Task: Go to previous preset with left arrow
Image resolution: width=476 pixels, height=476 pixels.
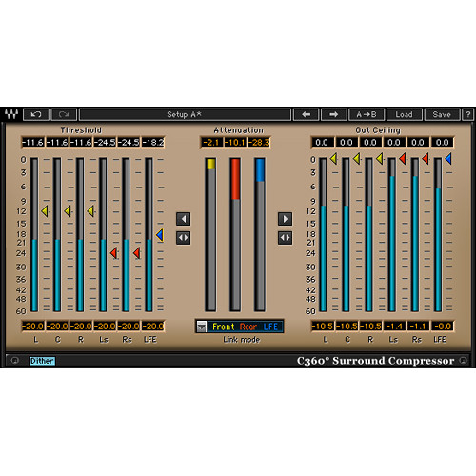Action: pyautogui.click(x=306, y=114)
